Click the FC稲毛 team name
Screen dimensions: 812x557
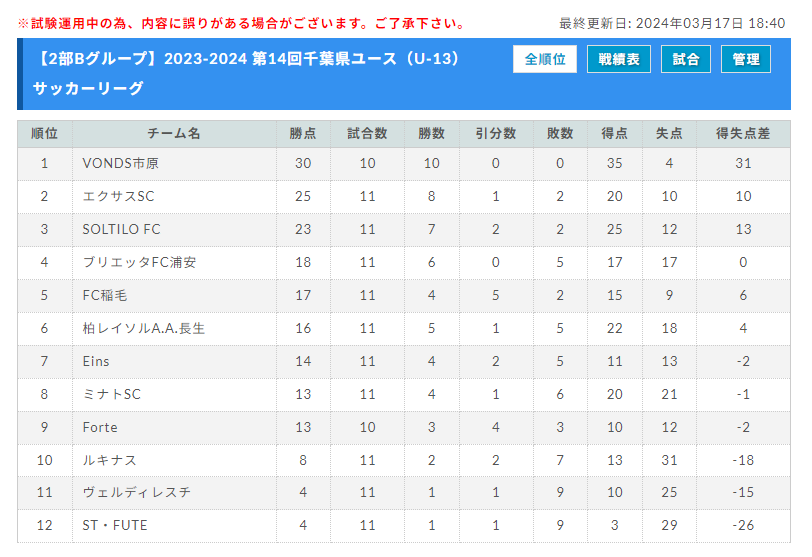pos(105,296)
